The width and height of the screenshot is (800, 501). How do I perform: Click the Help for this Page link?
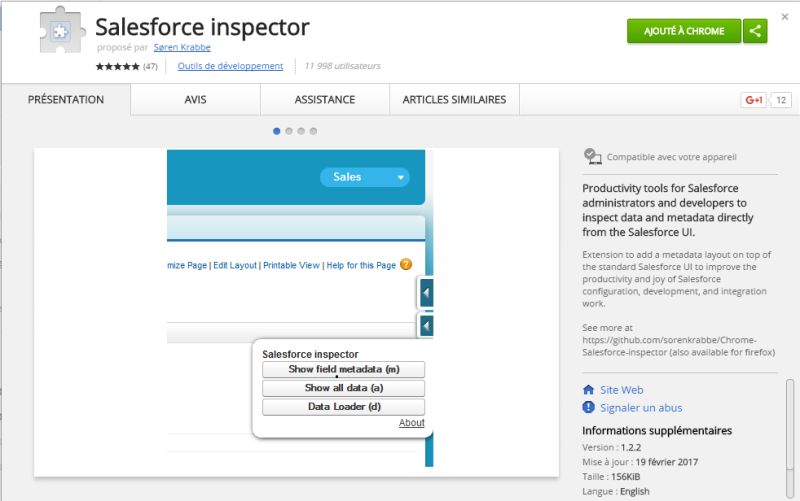(x=361, y=265)
